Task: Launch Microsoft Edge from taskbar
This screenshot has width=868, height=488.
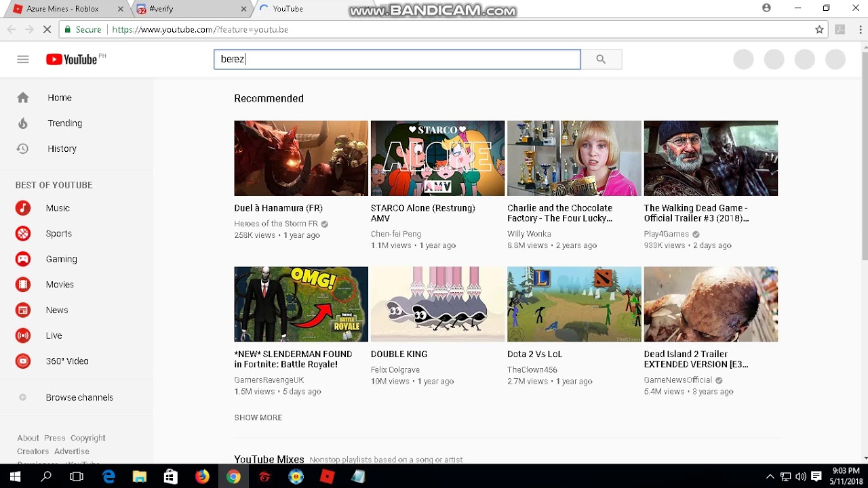Action: tap(108, 476)
